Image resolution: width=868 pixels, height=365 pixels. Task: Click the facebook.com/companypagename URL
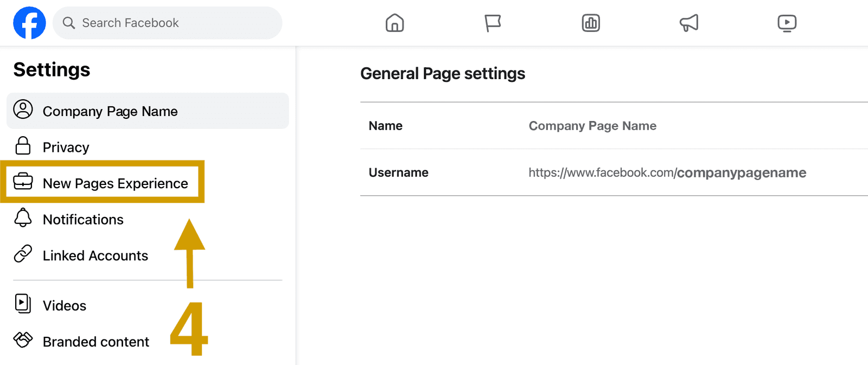coord(667,173)
